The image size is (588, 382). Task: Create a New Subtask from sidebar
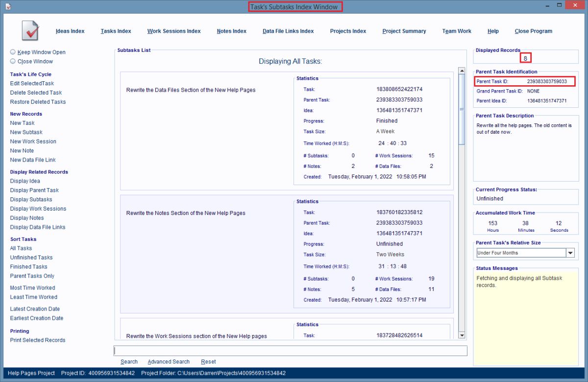point(26,132)
